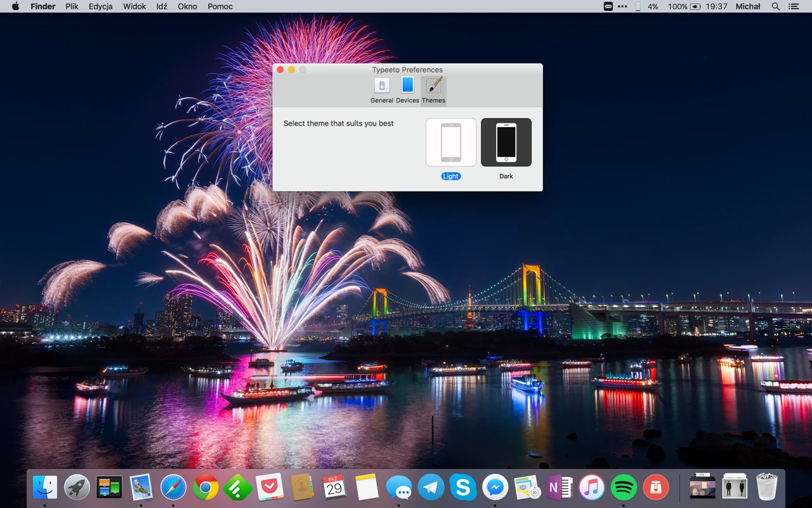Open Launchpad rocket from the Dock
The height and width of the screenshot is (508, 812).
coord(77,487)
